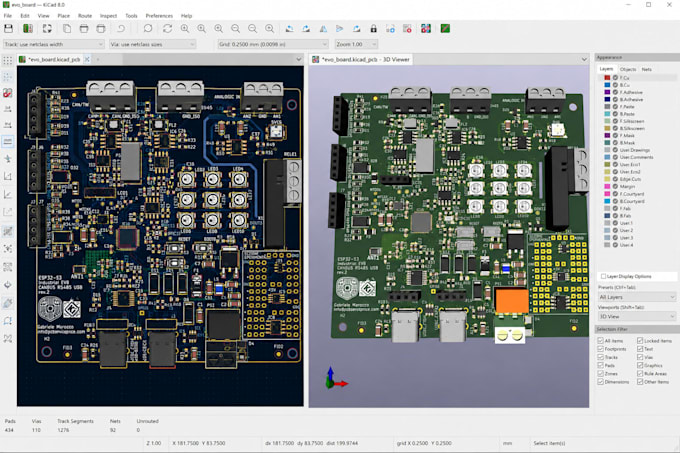
Task: Open the Viewports 3D View dropdown
Action: [637, 316]
